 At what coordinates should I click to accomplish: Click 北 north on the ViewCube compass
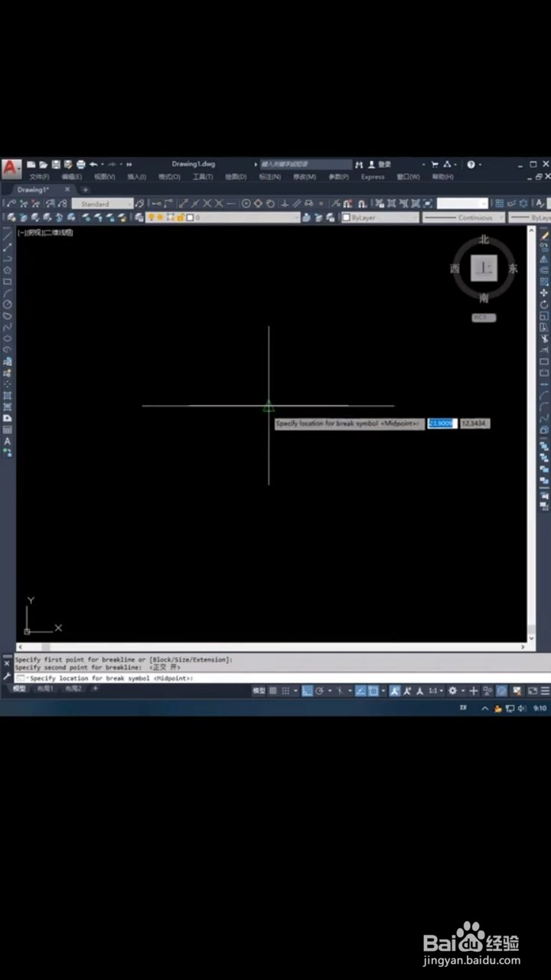[484, 240]
